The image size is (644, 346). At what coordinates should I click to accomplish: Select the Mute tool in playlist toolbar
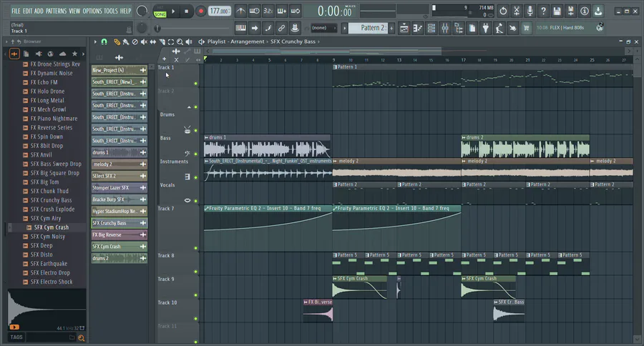(x=144, y=42)
